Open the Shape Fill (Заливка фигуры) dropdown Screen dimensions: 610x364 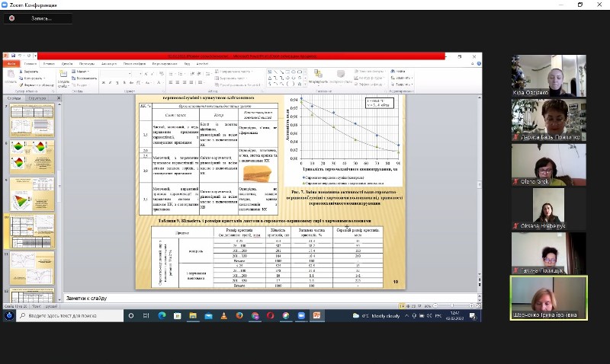point(369,72)
